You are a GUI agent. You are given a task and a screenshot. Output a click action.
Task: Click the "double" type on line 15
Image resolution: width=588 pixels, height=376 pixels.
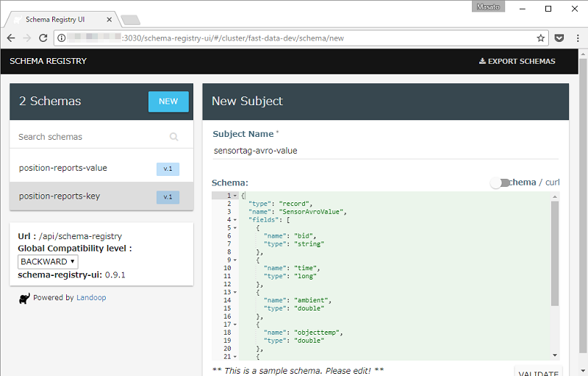coord(309,308)
